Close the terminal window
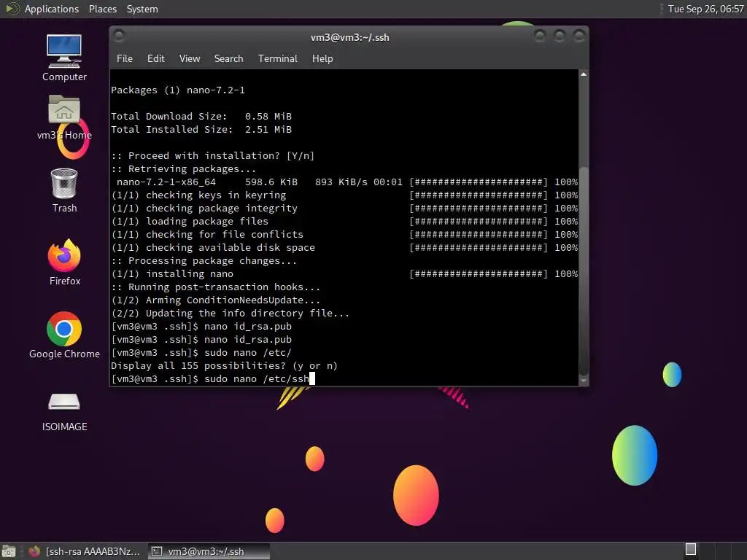Viewport: 747px width, 560px height. pyautogui.click(x=578, y=36)
